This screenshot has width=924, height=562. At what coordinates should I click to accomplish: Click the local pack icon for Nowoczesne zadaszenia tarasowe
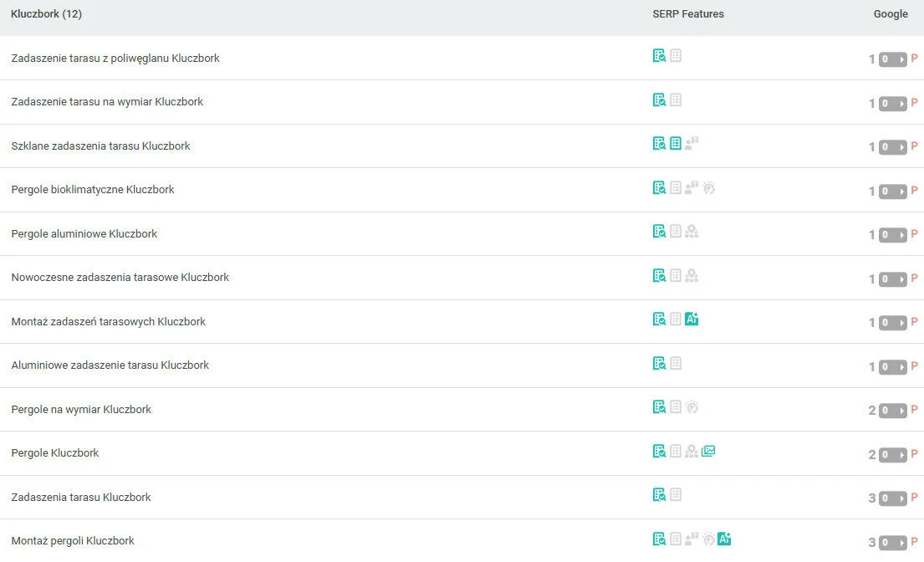point(692,275)
